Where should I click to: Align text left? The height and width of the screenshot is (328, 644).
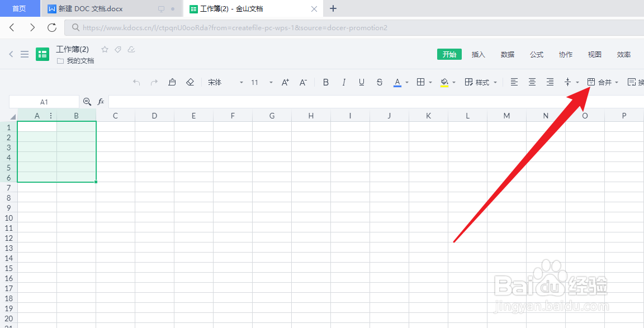pyautogui.click(x=514, y=82)
